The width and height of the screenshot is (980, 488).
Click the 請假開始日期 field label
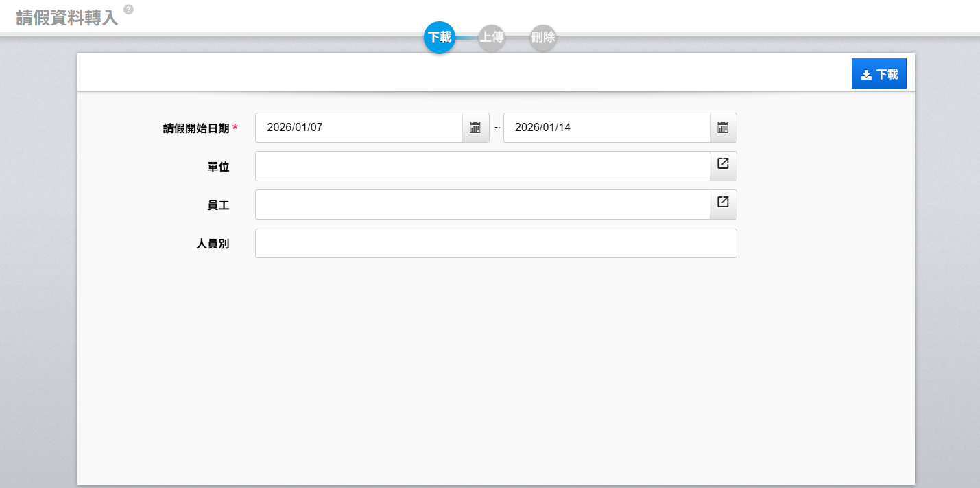pyautogui.click(x=196, y=128)
